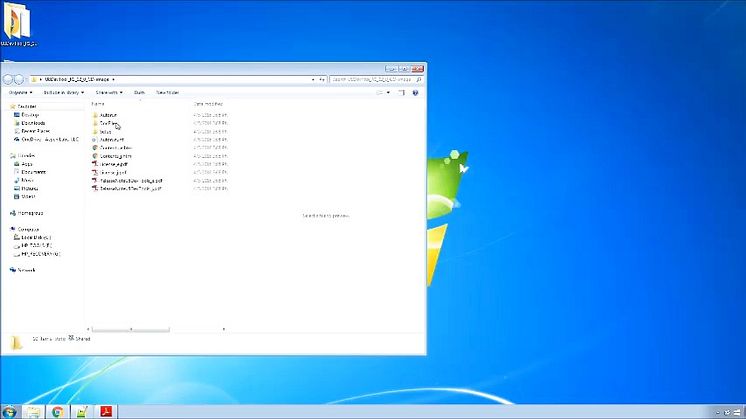746x419 pixels.
Task: Select the last PDF file in the list
Action: [130, 189]
